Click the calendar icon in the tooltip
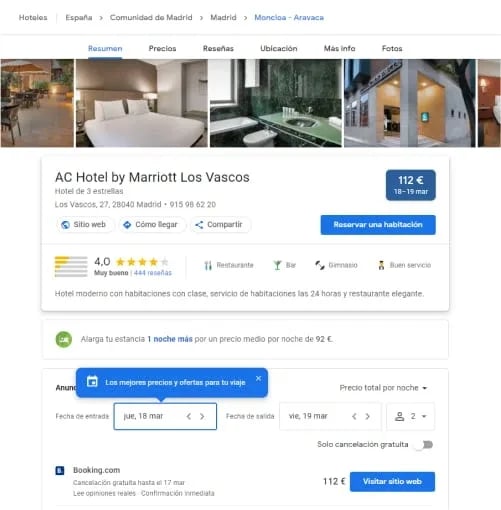 (x=92, y=381)
